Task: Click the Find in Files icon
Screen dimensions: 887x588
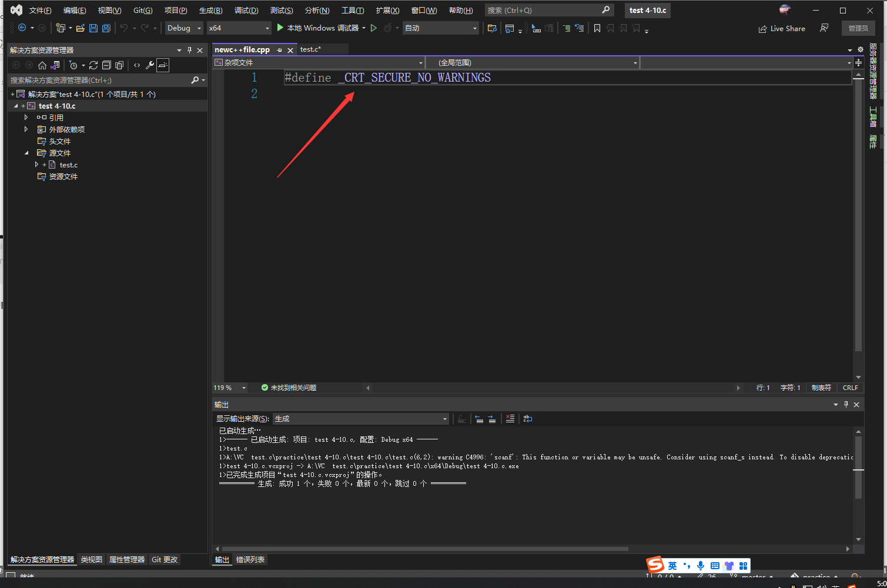Action: click(x=492, y=28)
